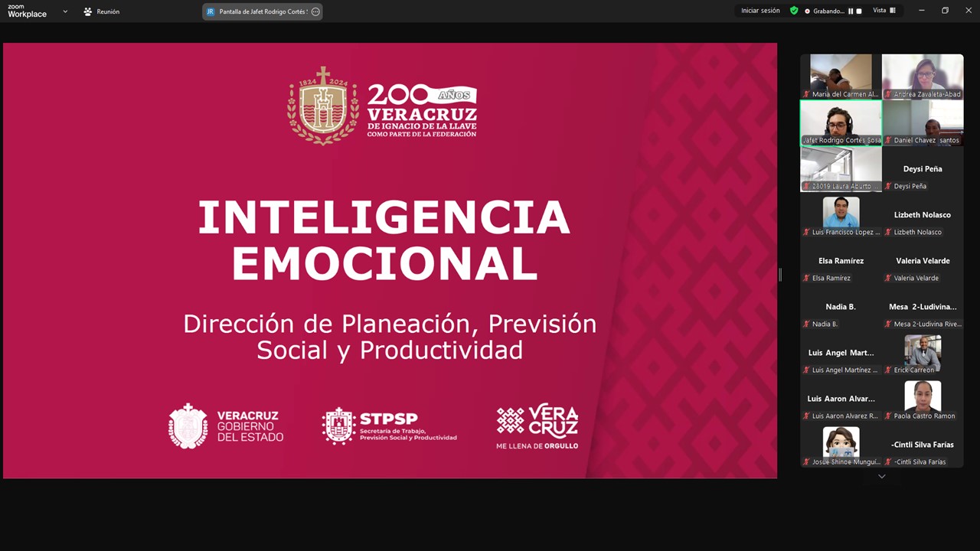The width and height of the screenshot is (980, 551).
Task: Stop the recording
Action: 859,11
